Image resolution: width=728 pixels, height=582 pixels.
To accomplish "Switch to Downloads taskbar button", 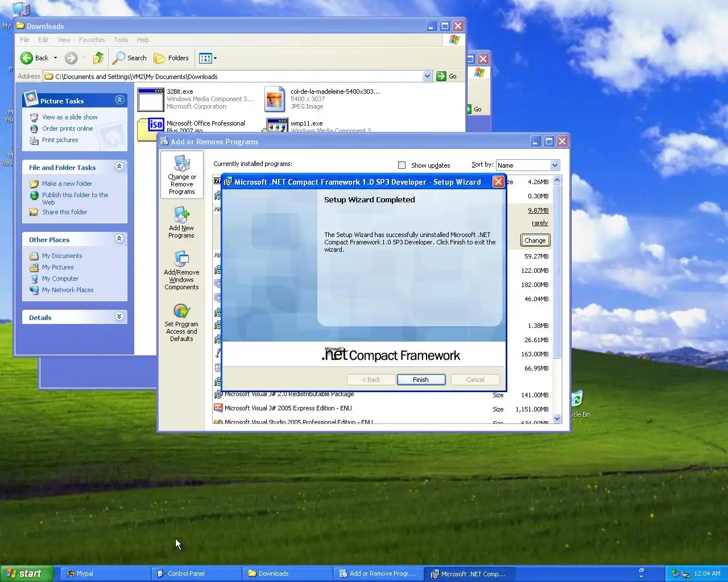I will click(x=287, y=573).
